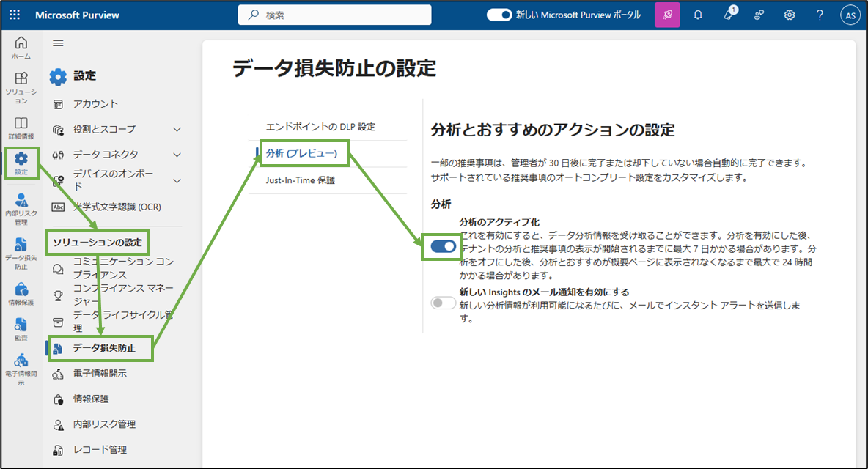Open the alert bell with badge 1
The height and width of the screenshot is (469, 868).
(x=729, y=15)
